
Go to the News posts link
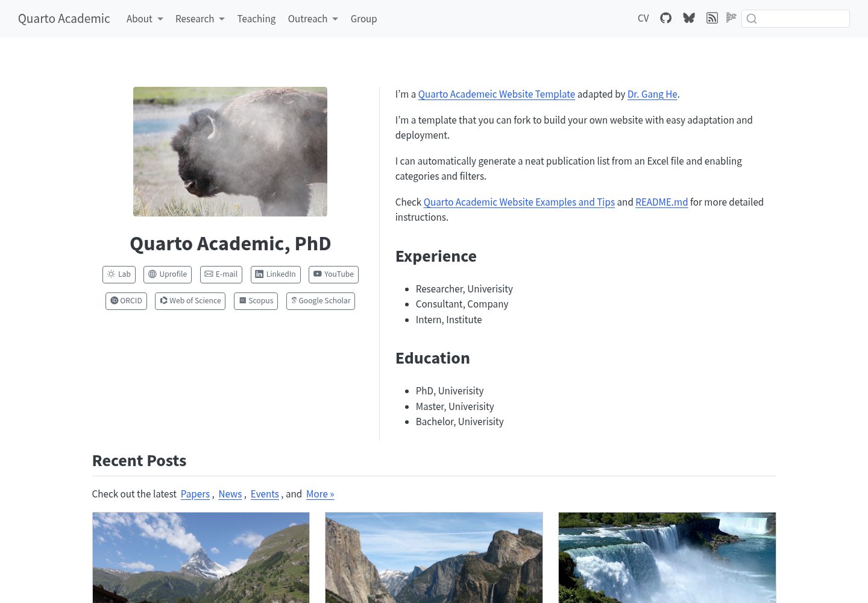(x=230, y=494)
